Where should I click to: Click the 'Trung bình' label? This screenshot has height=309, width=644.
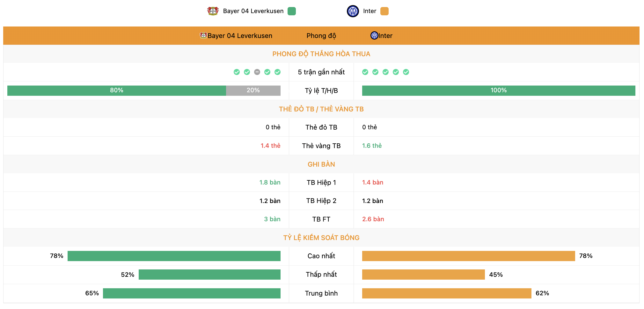pos(321,293)
